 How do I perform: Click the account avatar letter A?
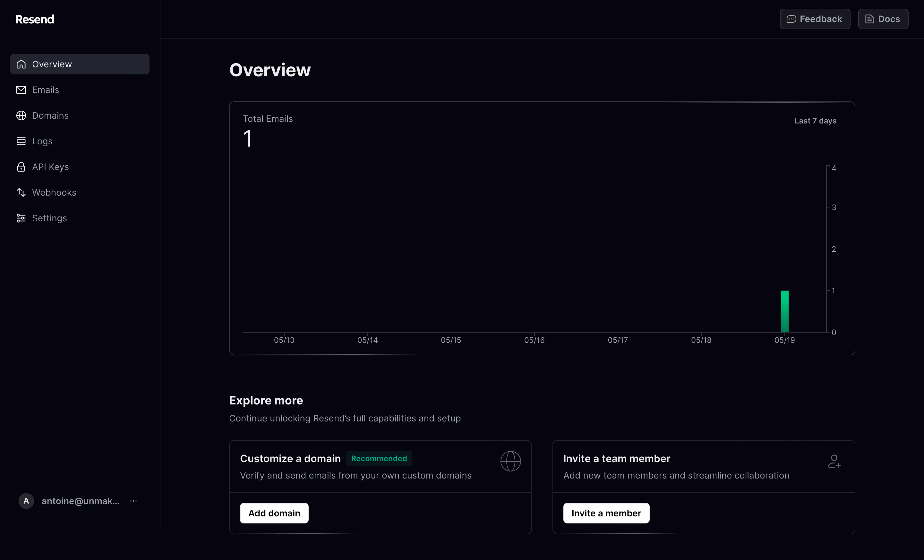(x=26, y=501)
